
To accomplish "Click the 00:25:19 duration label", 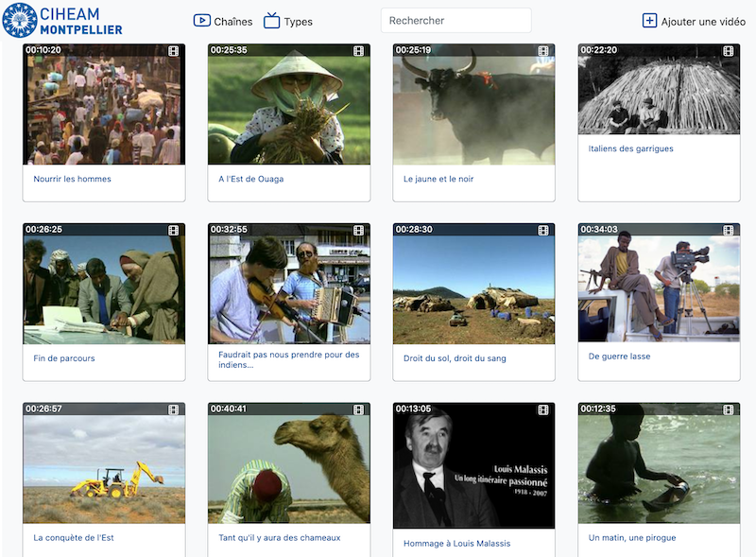I will 413,50.
